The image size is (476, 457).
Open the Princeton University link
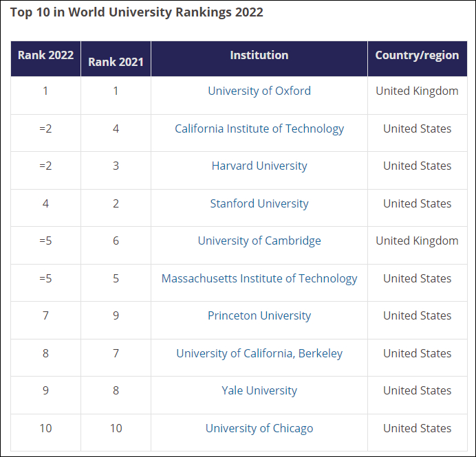click(259, 315)
